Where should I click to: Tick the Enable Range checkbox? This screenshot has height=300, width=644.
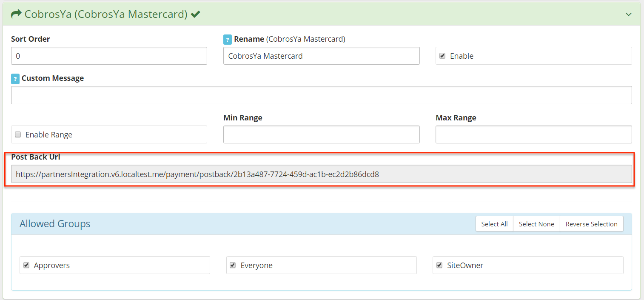(x=18, y=134)
